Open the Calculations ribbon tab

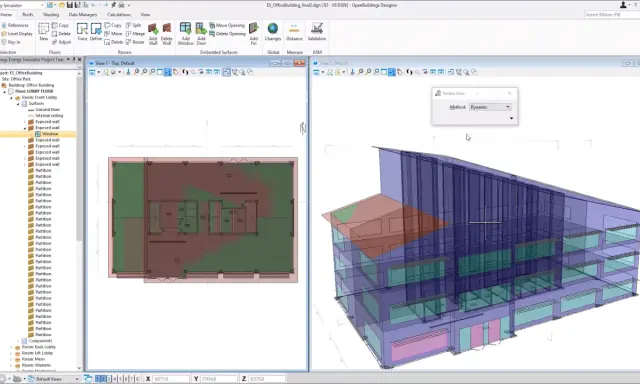click(119, 15)
